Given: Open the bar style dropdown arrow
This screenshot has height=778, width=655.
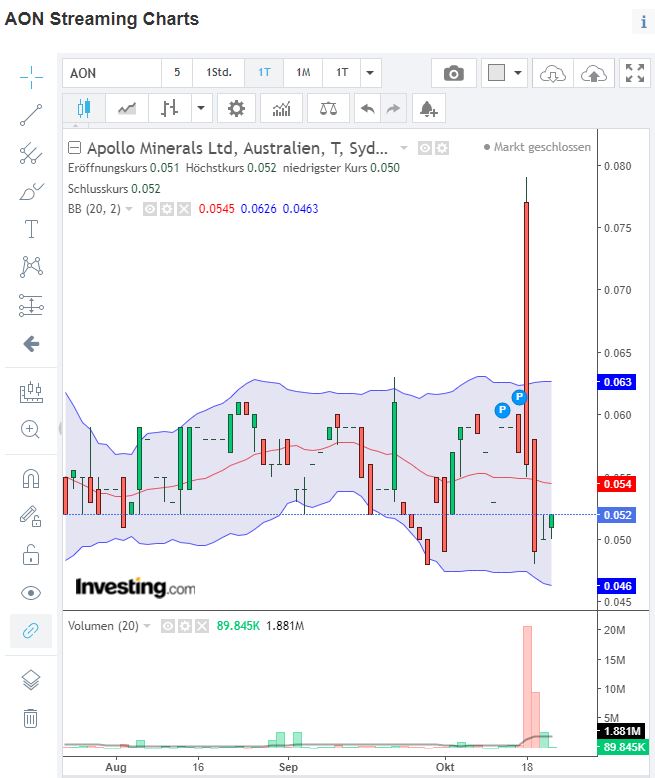Looking at the screenshot, I should tap(202, 108).
